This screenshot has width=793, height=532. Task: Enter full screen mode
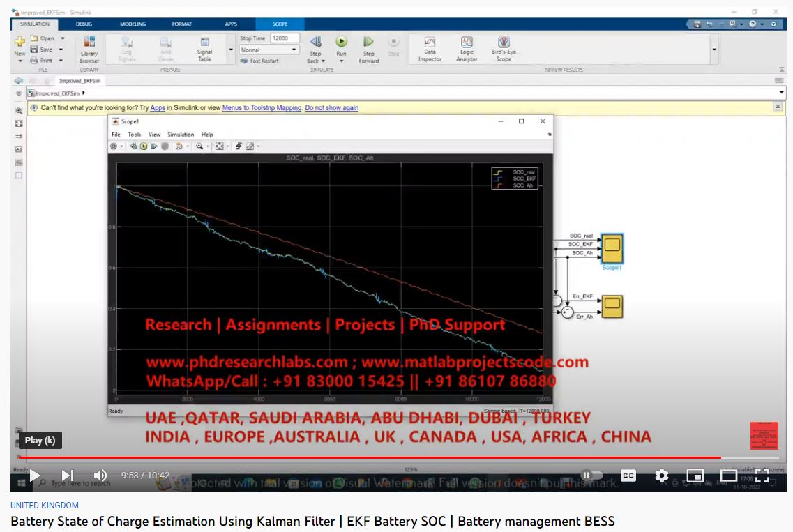coord(762,476)
